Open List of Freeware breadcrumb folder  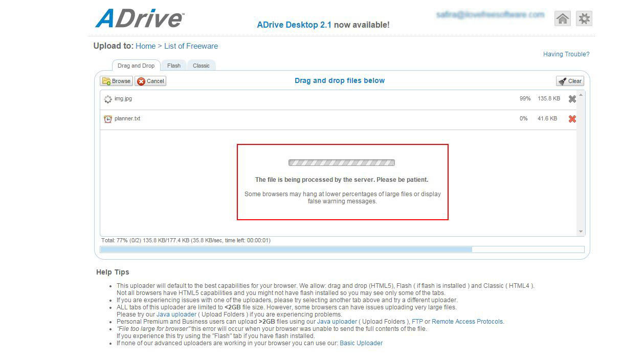coord(191,46)
